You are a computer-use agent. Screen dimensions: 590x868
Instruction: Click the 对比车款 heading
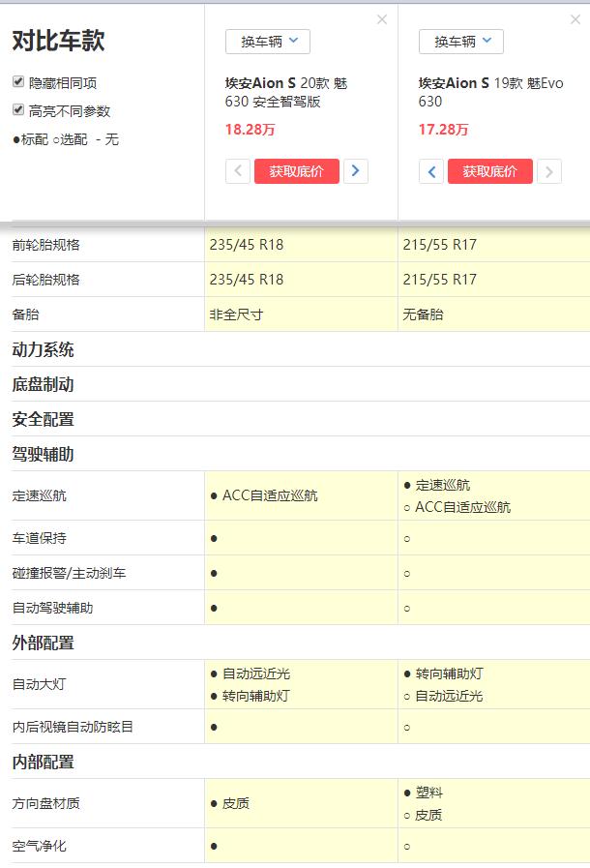click(59, 41)
